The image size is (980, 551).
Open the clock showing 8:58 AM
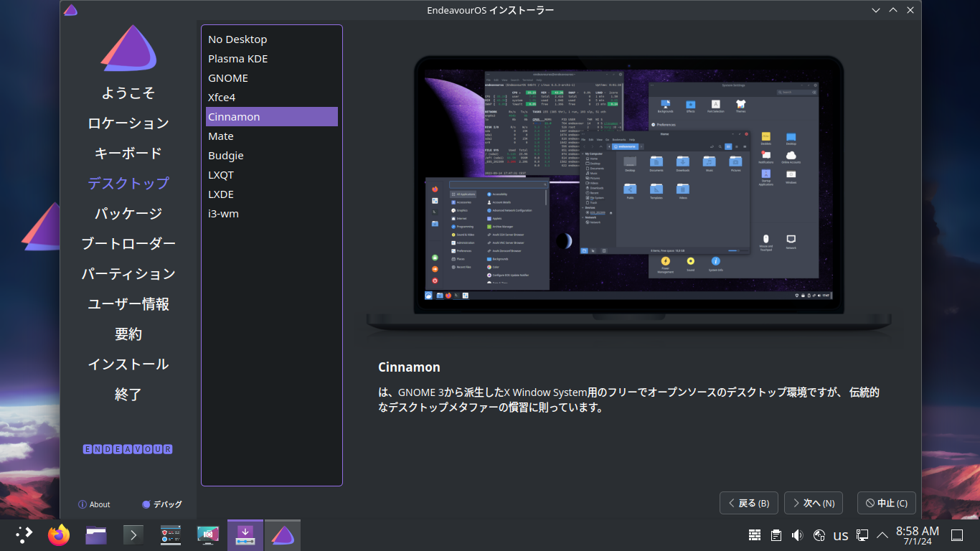click(918, 535)
